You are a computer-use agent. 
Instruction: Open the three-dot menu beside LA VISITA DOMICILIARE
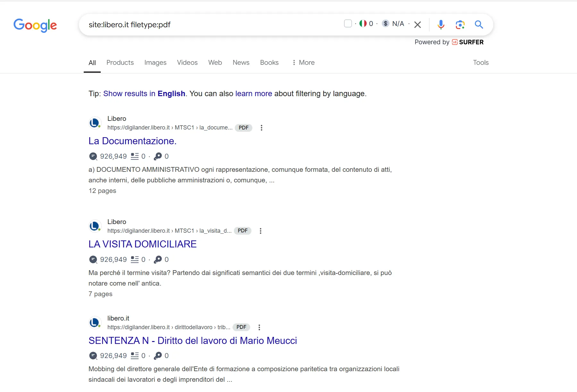coord(261,231)
